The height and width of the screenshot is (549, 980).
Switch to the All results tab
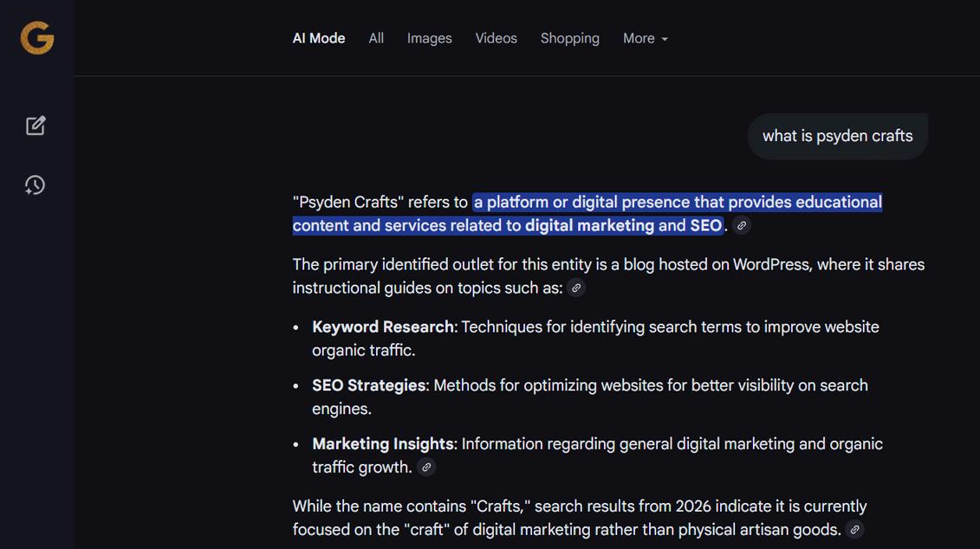376,39
